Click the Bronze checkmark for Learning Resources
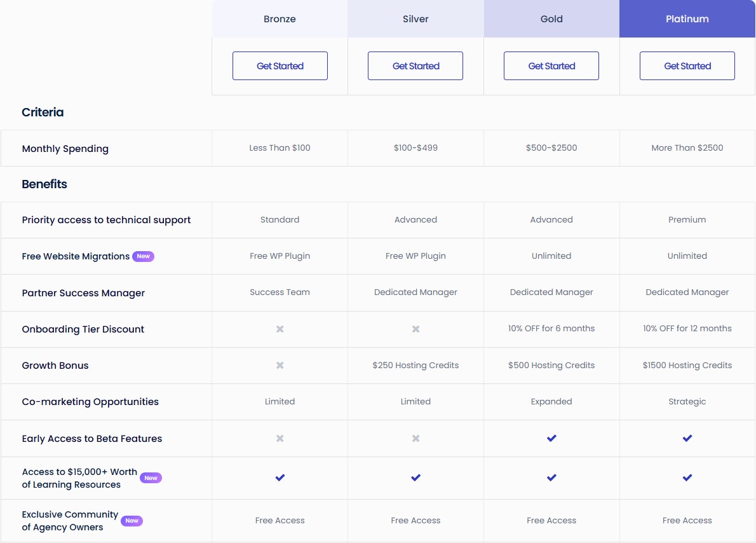This screenshot has height=543, width=756. 280,478
